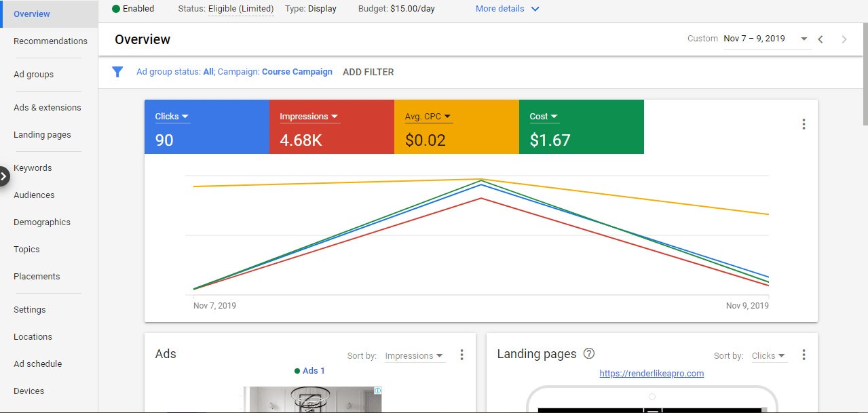Click the Overview page heading
Screen dimensions: 868x413
click(x=143, y=39)
